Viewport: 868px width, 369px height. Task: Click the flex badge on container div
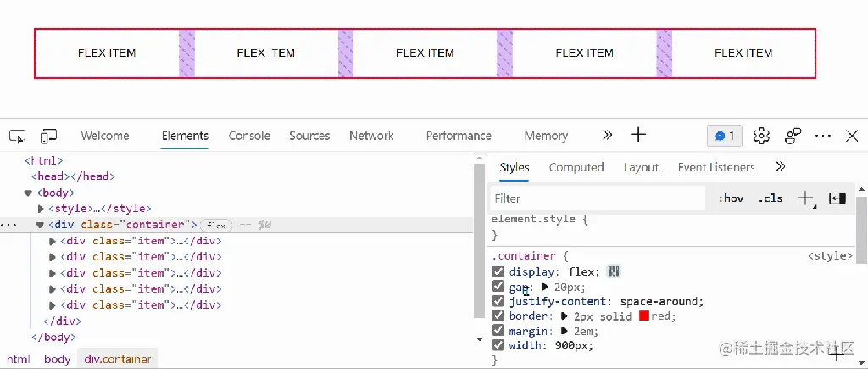[216, 225]
